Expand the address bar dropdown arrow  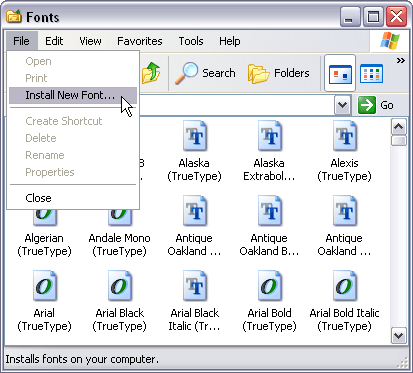click(x=342, y=105)
